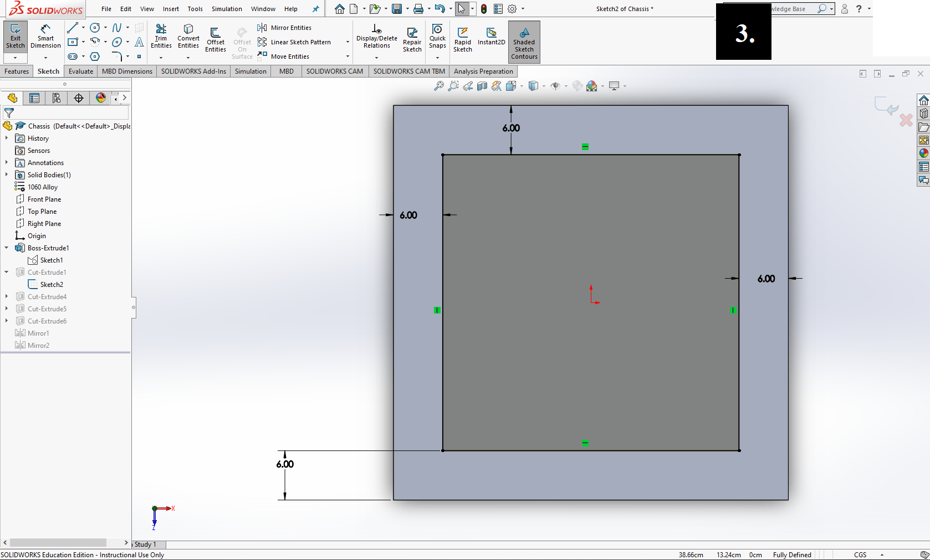930x560 pixels.
Task: Open Zoom to Fit in view toolbar
Action: point(438,86)
